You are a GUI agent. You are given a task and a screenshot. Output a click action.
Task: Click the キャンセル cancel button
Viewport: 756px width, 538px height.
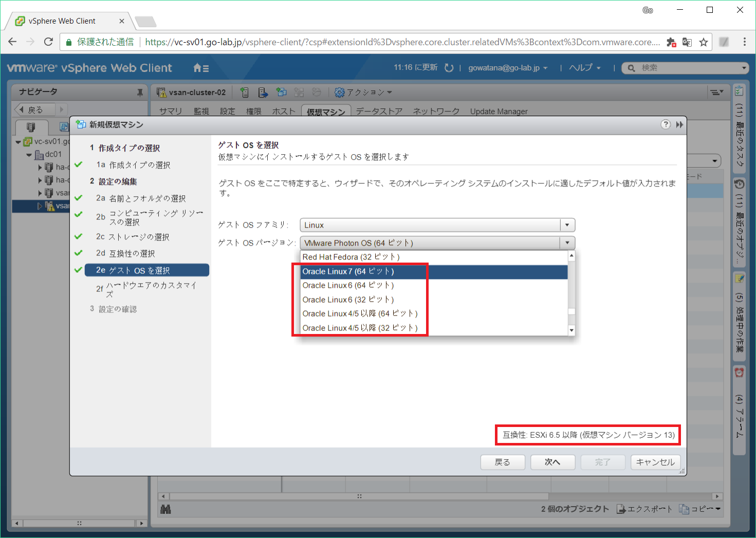click(x=656, y=462)
